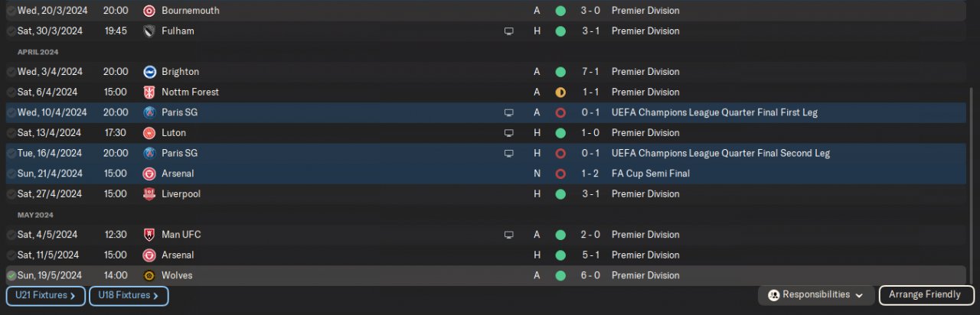Click the Nottm Forest club badge
The width and height of the screenshot is (980, 315).
149,93
